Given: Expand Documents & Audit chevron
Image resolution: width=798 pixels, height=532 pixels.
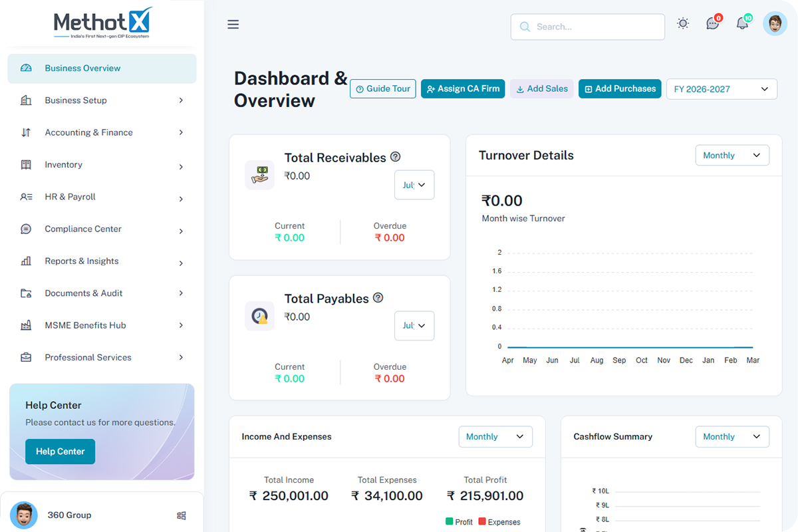Looking at the screenshot, I should coord(181,293).
